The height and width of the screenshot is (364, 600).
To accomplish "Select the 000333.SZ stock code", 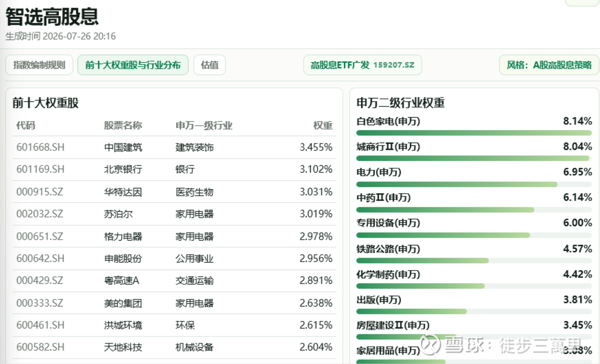I will coord(40,303).
